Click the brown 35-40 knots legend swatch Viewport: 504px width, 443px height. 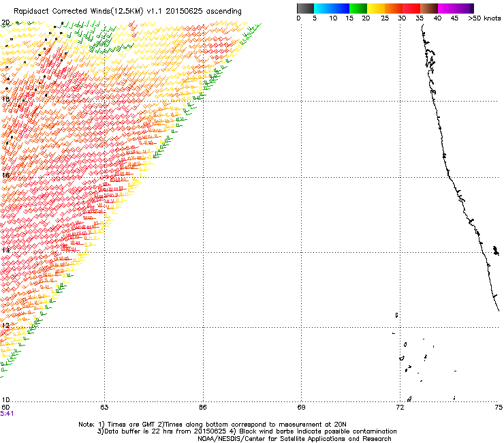429,8
